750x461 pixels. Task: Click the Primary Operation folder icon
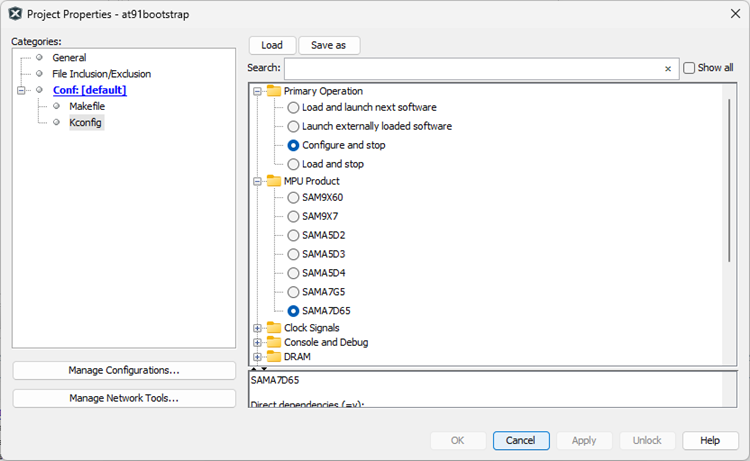[x=274, y=91]
